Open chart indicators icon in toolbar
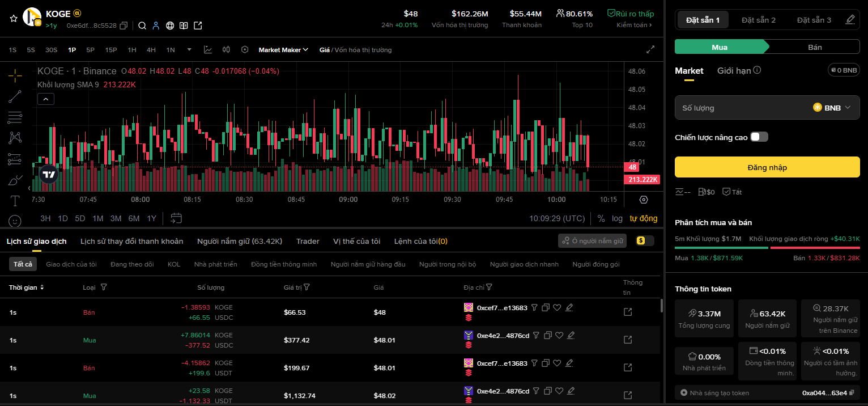Image resolution: width=868 pixels, height=406 pixels. click(x=208, y=50)
